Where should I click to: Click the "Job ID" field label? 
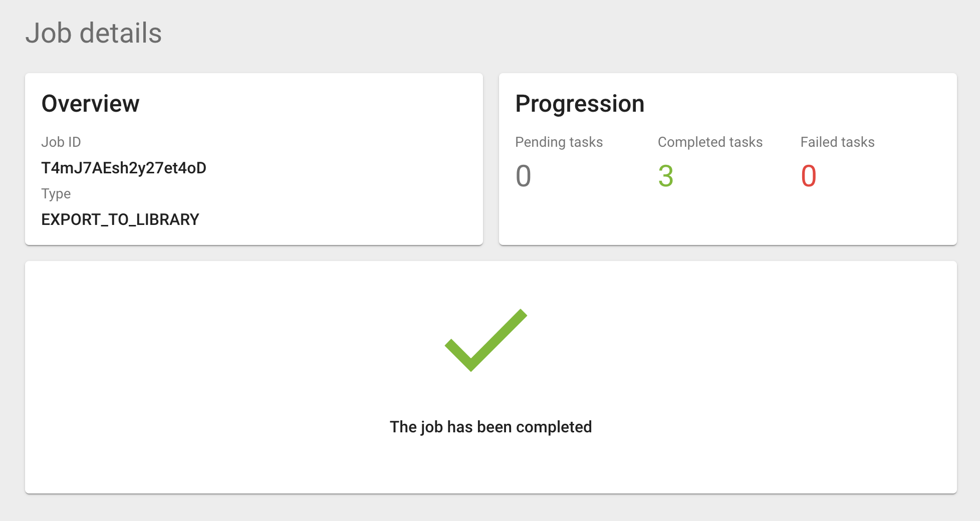point(61,142)
